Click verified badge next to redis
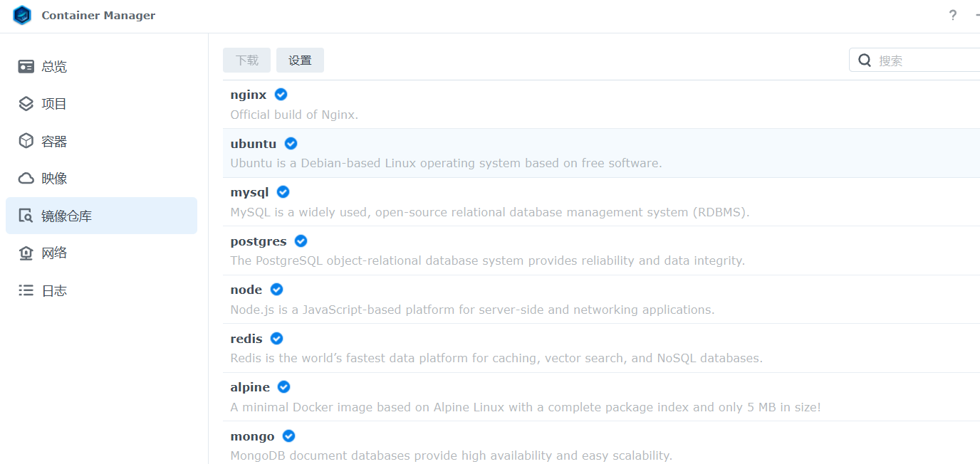Image resolution: width=980 pixels, height=464 pixels. (x=276, y=338)
